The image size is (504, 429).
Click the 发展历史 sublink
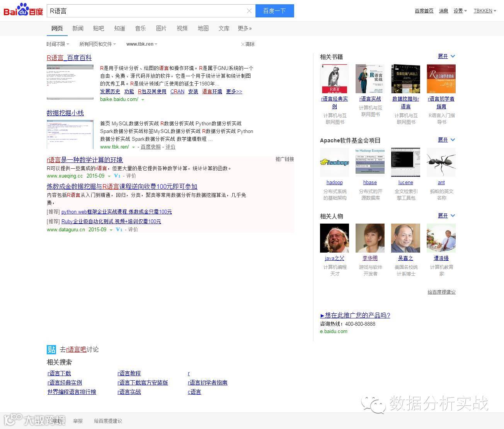(110, 92)
